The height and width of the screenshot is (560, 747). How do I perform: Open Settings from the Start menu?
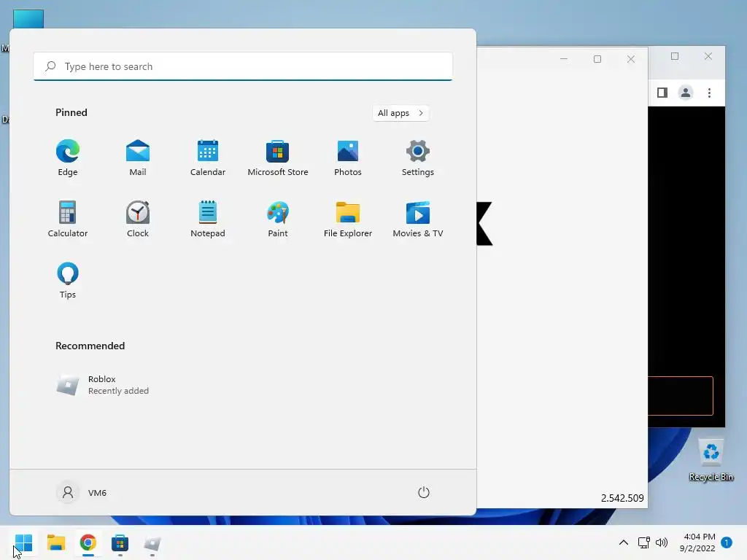[x=418, y=158]
